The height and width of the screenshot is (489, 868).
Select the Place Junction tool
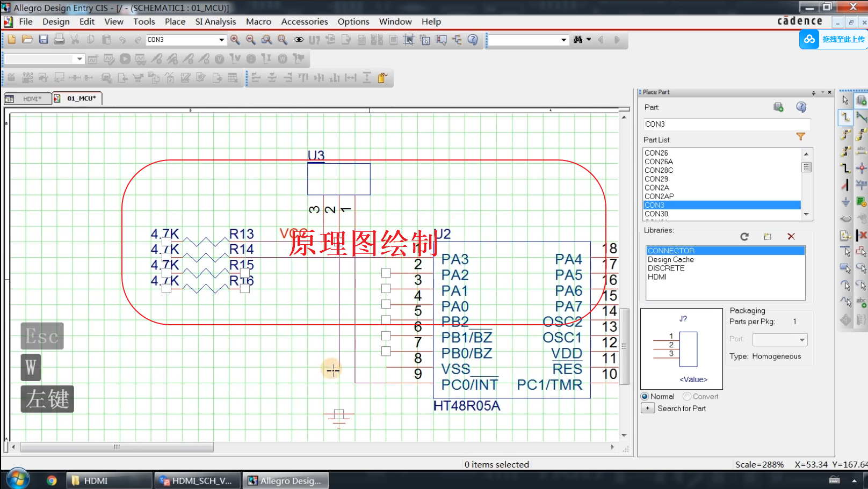(862, 168)
